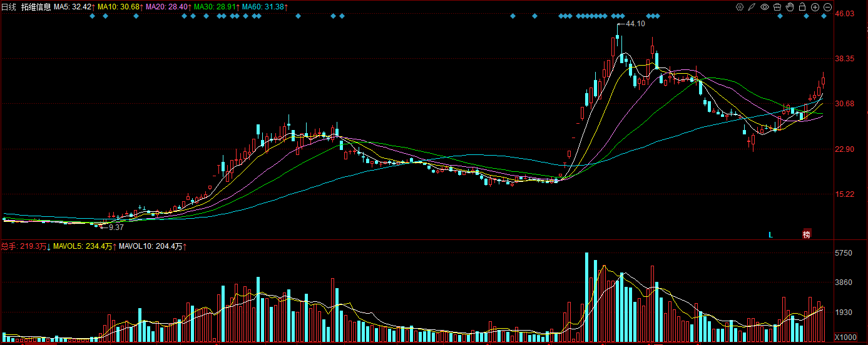Click the red 榜 marker badge
Viewport: 868px width, 345px height.
point(807,234)
